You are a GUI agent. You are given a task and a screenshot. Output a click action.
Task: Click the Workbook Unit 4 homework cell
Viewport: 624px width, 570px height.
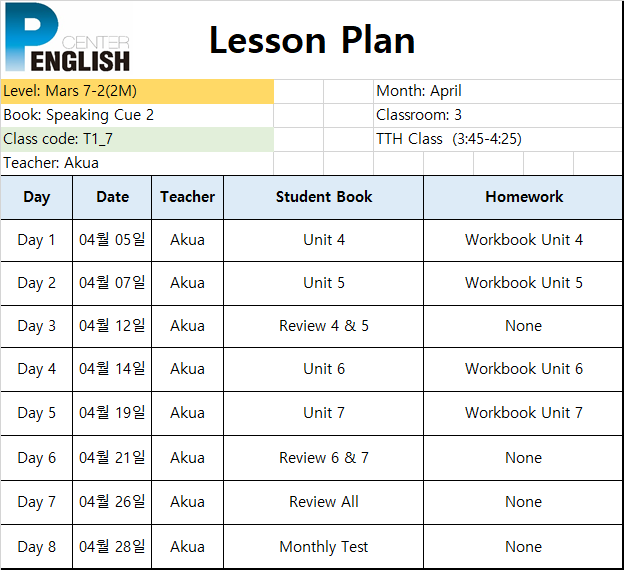click(523, 240)
